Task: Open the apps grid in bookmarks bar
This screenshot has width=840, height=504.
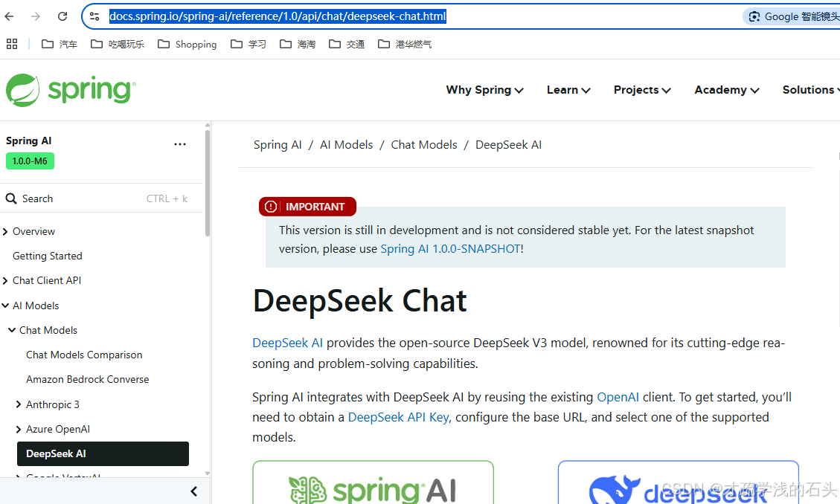Action: pos(12,44)
